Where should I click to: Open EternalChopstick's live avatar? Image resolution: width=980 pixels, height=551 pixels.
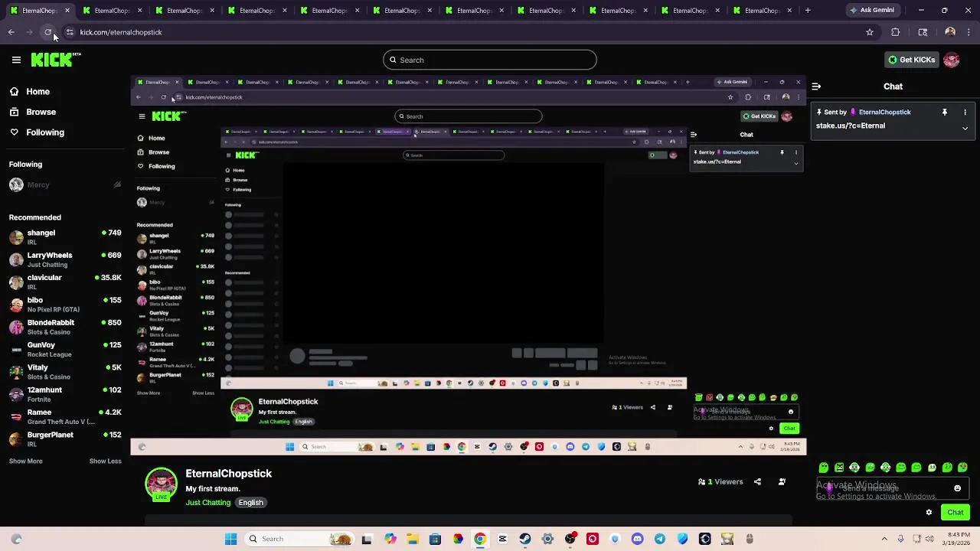click(x=161, y=484)
